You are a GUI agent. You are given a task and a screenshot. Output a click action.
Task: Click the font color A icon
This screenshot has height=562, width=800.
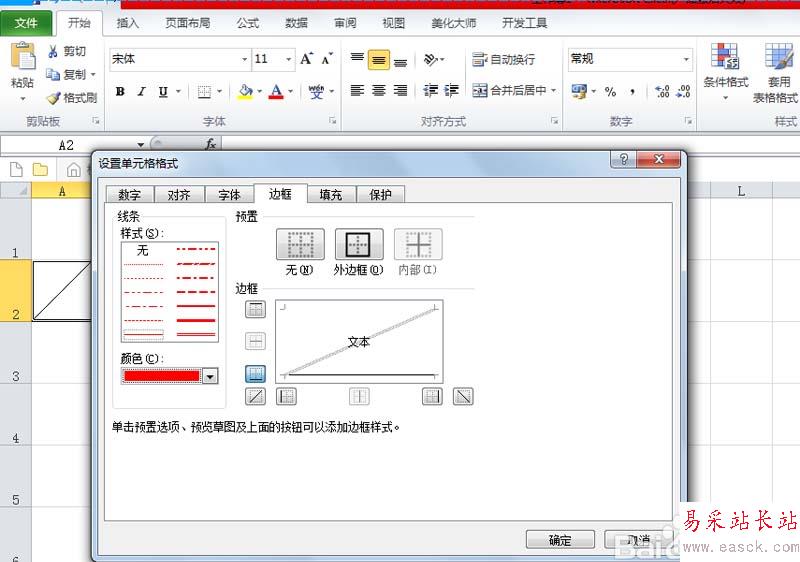276,92
